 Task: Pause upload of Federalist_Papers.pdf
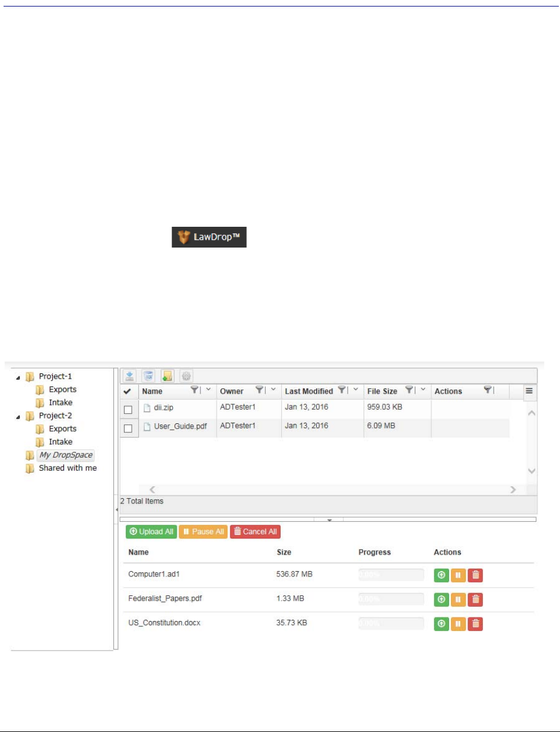458,600
